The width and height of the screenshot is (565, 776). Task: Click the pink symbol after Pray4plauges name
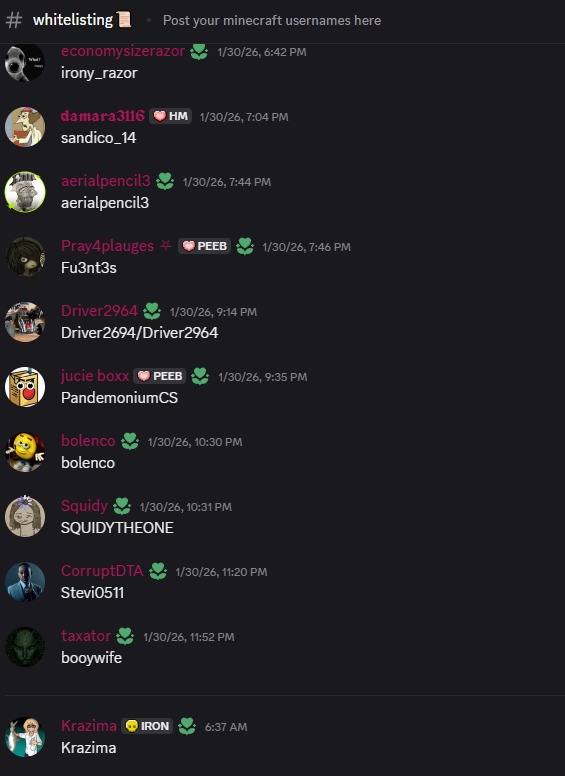166,245
